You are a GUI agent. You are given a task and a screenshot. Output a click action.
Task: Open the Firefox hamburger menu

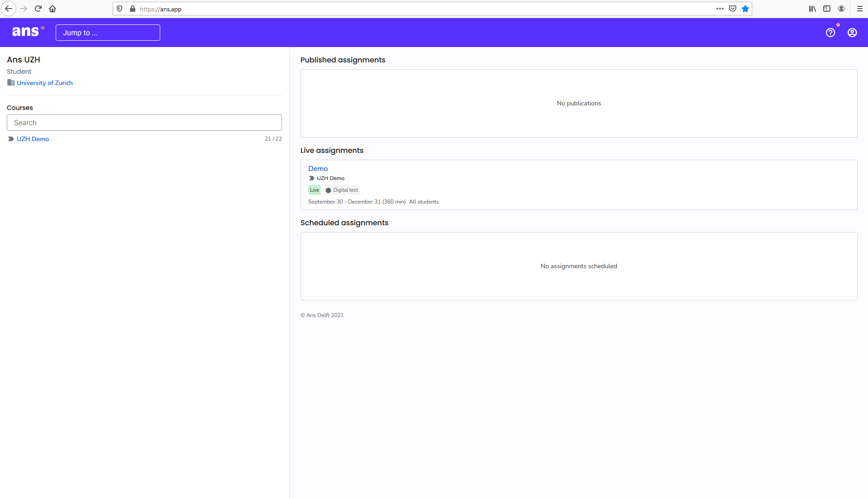[859, 9]
